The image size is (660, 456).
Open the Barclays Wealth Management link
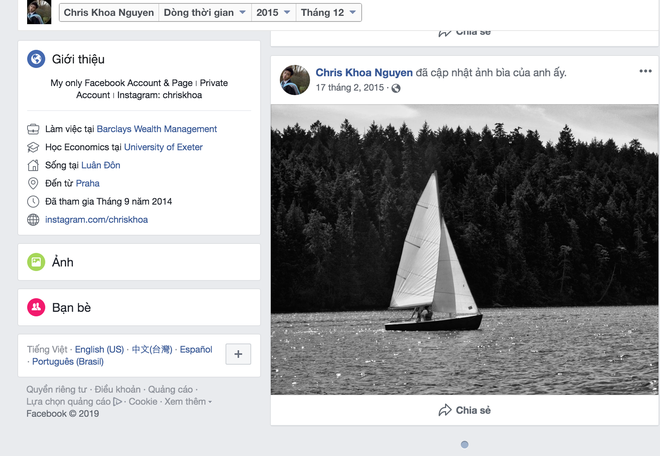[157, 129]
